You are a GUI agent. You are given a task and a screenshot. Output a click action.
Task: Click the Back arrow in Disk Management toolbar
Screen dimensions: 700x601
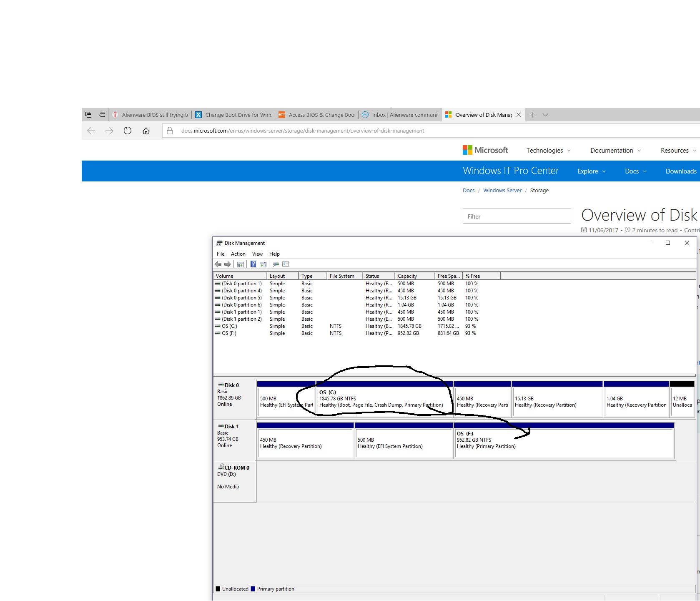(x=218, y=264)
